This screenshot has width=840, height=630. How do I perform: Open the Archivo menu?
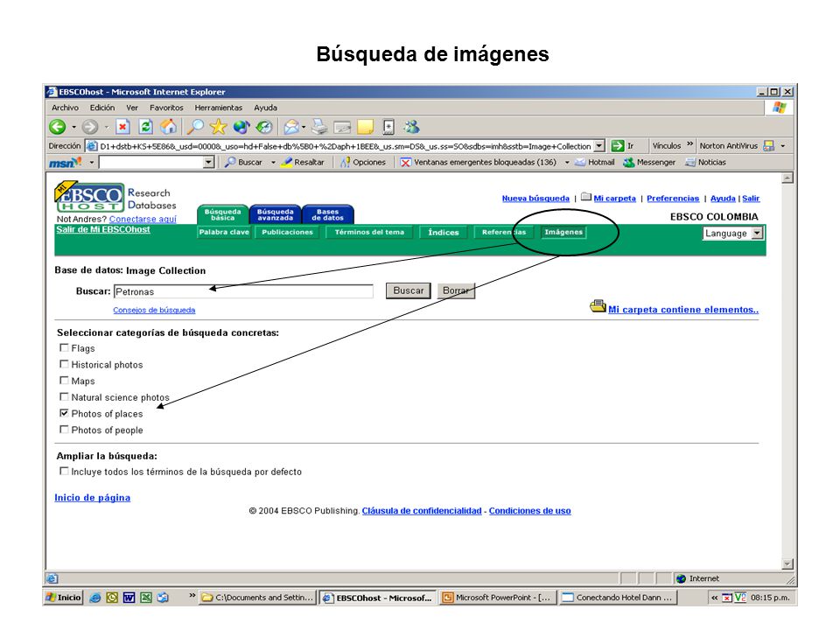point(65,108)
